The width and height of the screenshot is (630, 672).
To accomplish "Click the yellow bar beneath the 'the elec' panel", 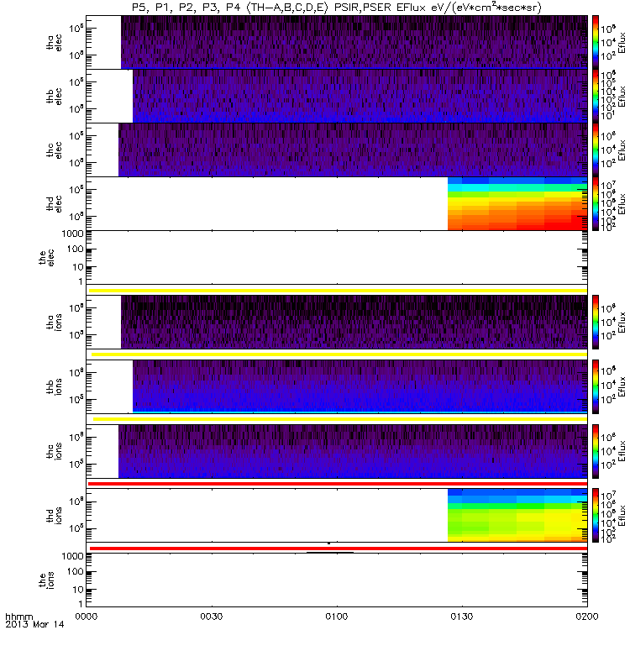I will tap(338, 291).
